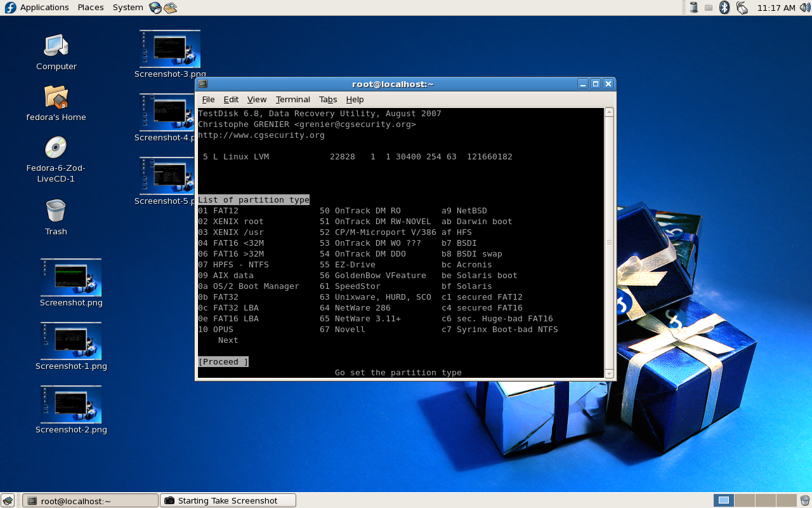Open the Terminal menu in menubar
Viewport: 812px width, 508px height.
click(292, 99)
